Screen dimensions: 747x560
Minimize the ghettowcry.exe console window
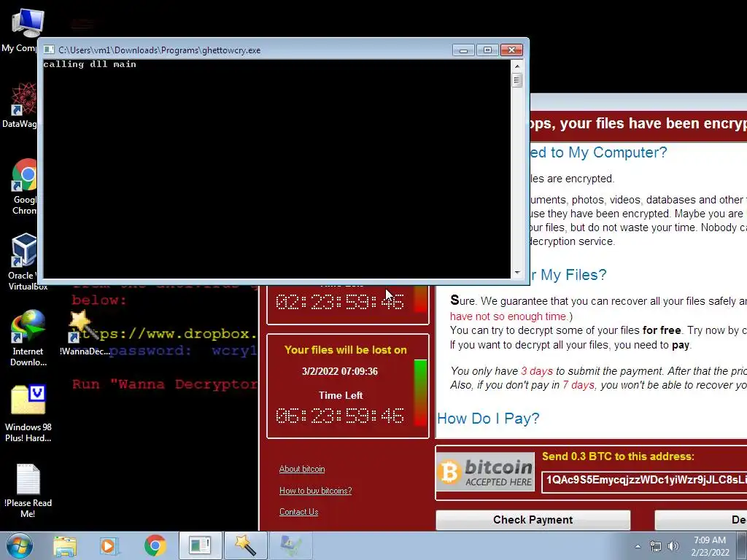point(463,50)
